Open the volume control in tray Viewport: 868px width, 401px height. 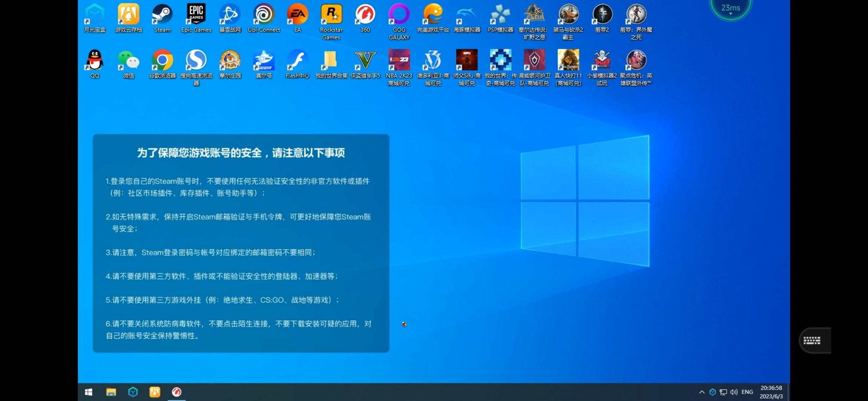[x=734, y=392]
